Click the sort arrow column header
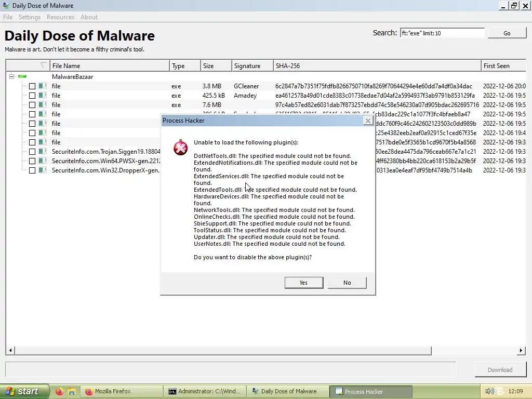 tap(28, 66)
